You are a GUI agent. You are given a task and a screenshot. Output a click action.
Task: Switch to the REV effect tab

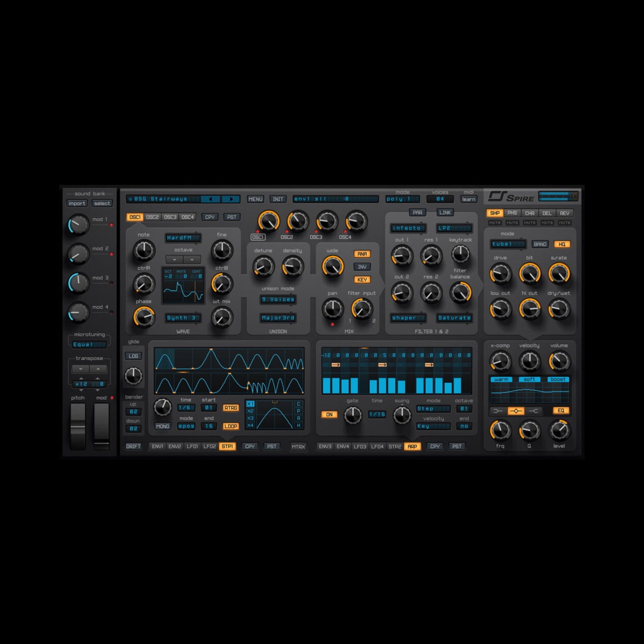click(x=565, y=213)
